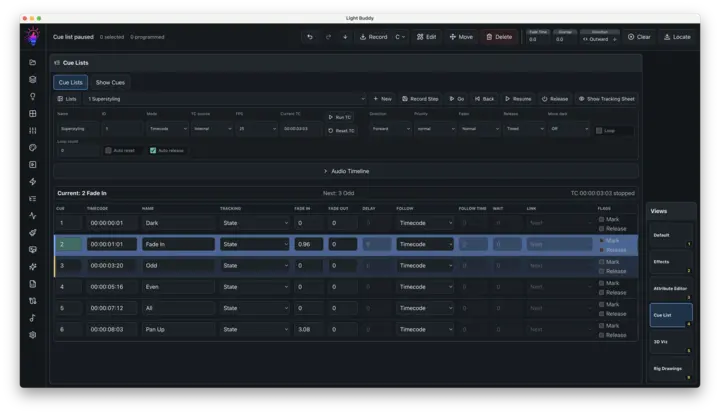Click the timecode 00:00:05:16 field
Viewport: 720px width, 414px height.
point(112,287)
